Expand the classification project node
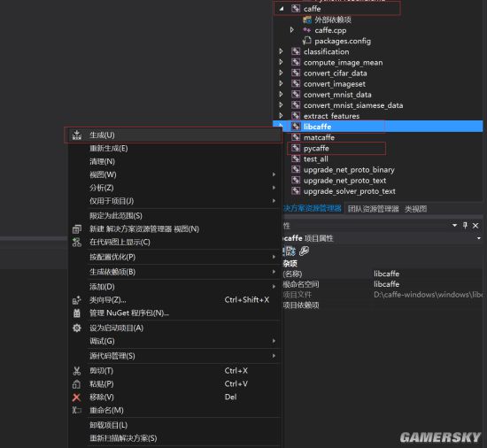This screenshot has width=487, height=448. (281, 51)
